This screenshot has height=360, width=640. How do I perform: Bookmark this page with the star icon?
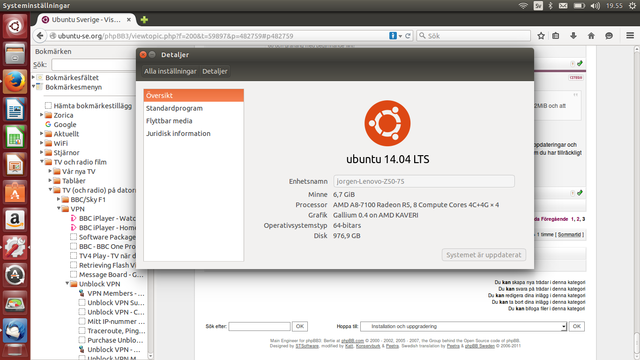(x=541, y=36)
